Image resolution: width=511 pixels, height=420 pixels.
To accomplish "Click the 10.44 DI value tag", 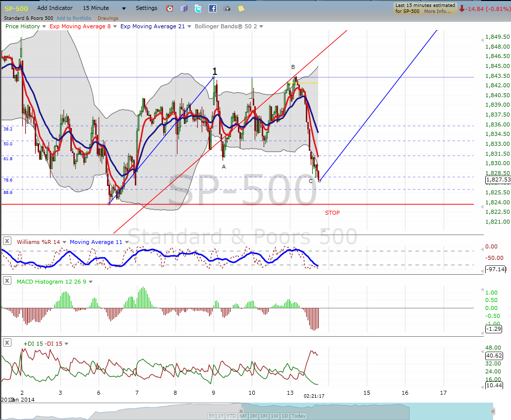I will tap(494, 385).
